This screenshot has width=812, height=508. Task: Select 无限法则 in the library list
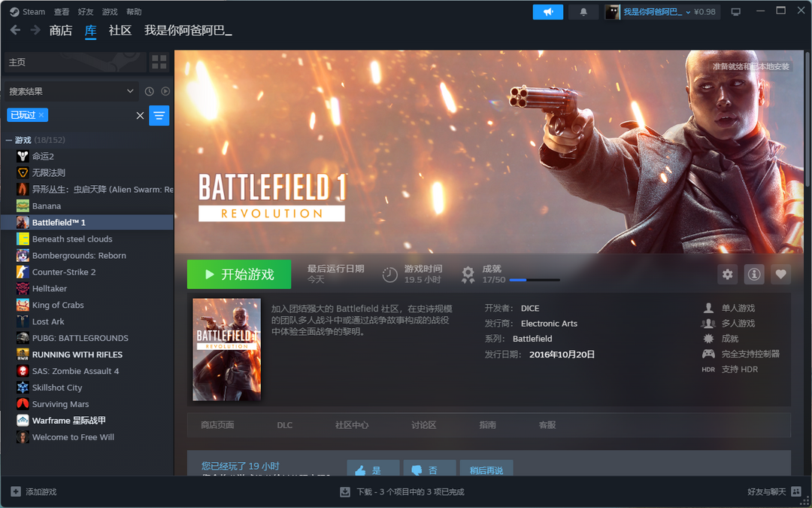coord(87,172)
